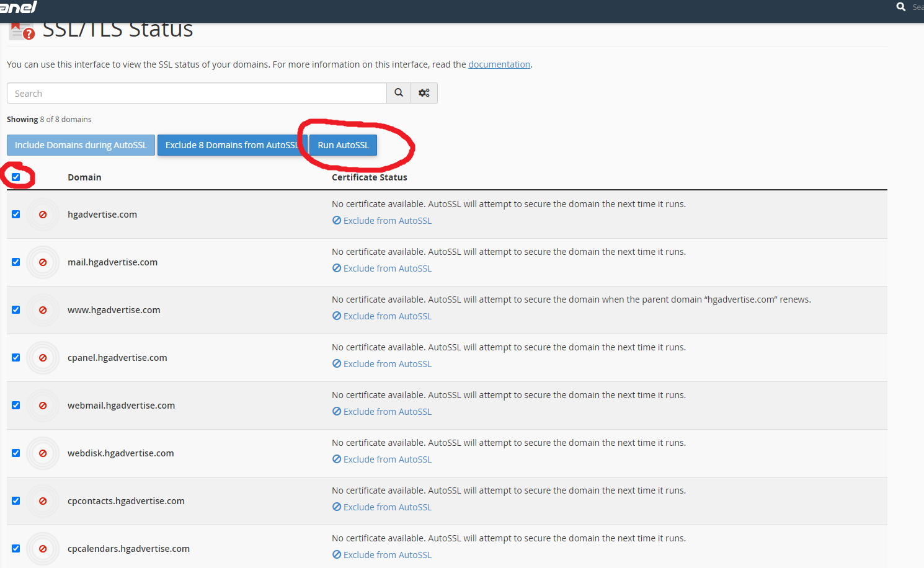Open the documentation link
Viewport: 924px width, 568px height.
pyautogui.click(x=499, y=64)
